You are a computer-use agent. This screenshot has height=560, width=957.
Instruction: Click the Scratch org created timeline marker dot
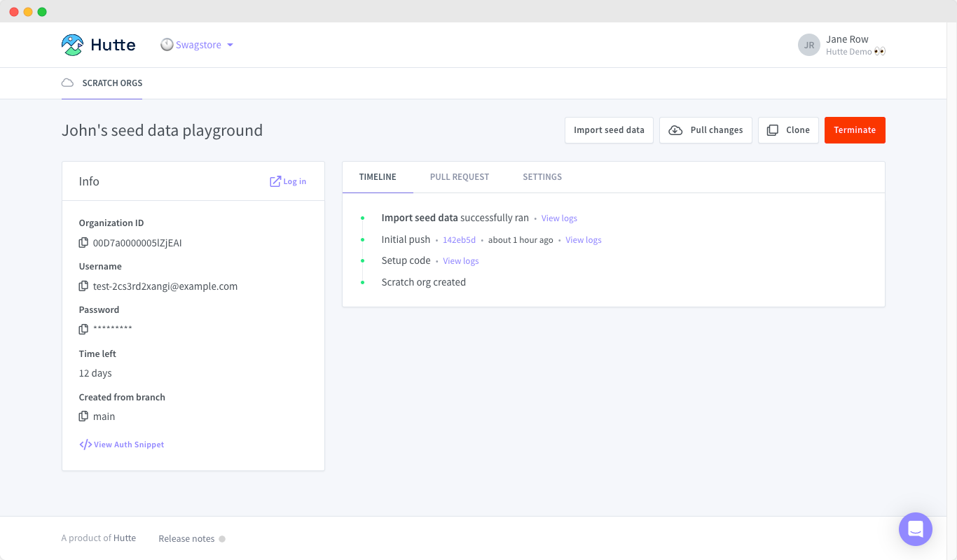(363, 282)
